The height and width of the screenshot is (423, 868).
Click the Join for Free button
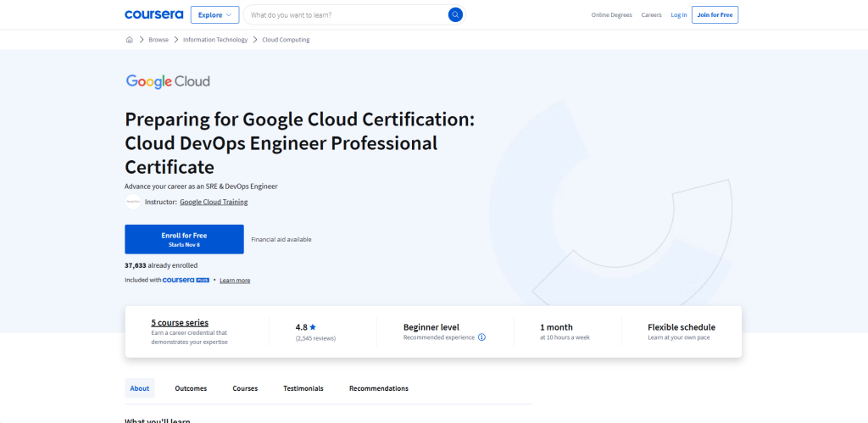point(715,15)
